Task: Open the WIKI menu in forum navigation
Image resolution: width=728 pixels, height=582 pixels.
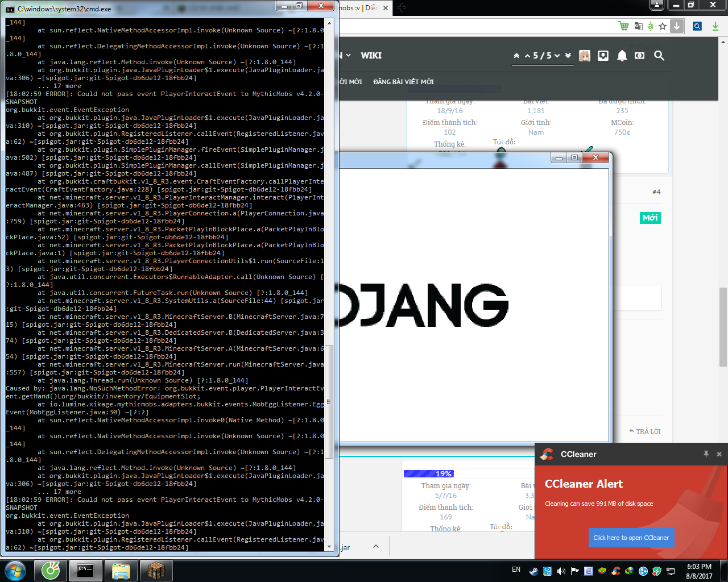Action: tap(371, 56)
